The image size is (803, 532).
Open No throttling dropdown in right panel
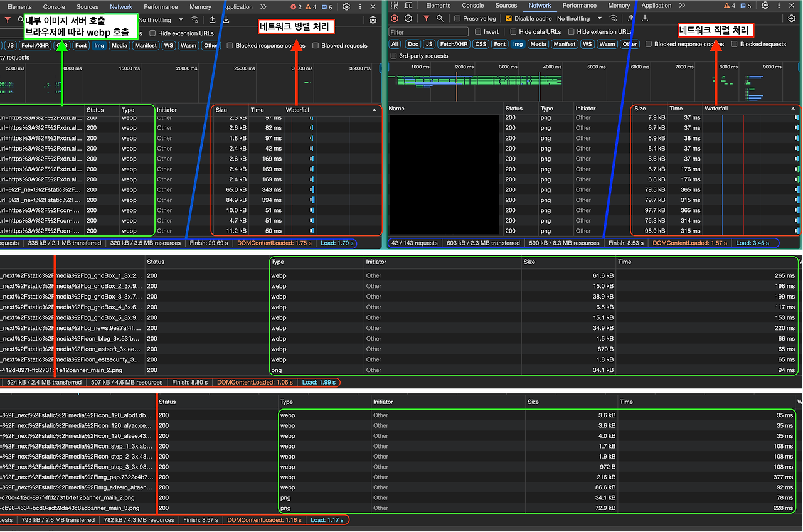578,19
